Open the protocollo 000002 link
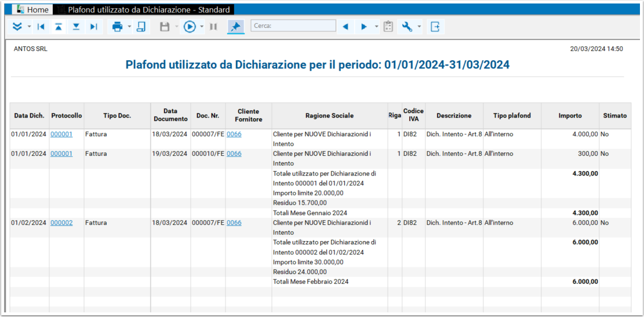This screenshot has width=644, height=317. point(61,223)
